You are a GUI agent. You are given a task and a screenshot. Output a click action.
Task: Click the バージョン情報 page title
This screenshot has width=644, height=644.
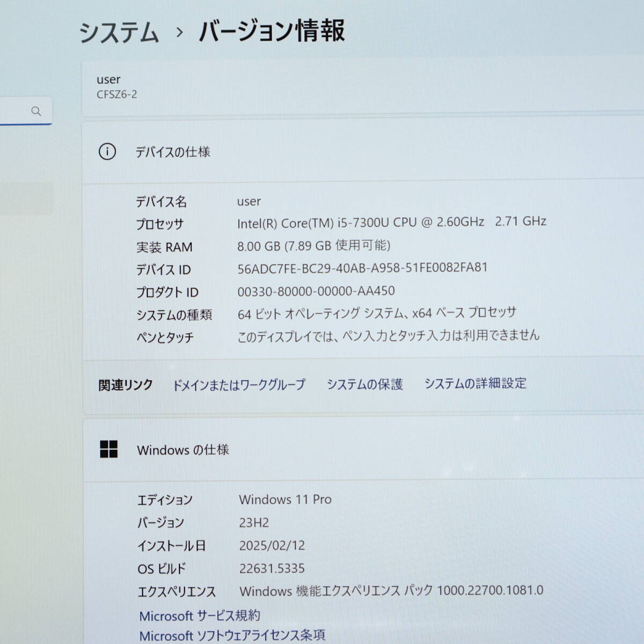coord(272,31)
